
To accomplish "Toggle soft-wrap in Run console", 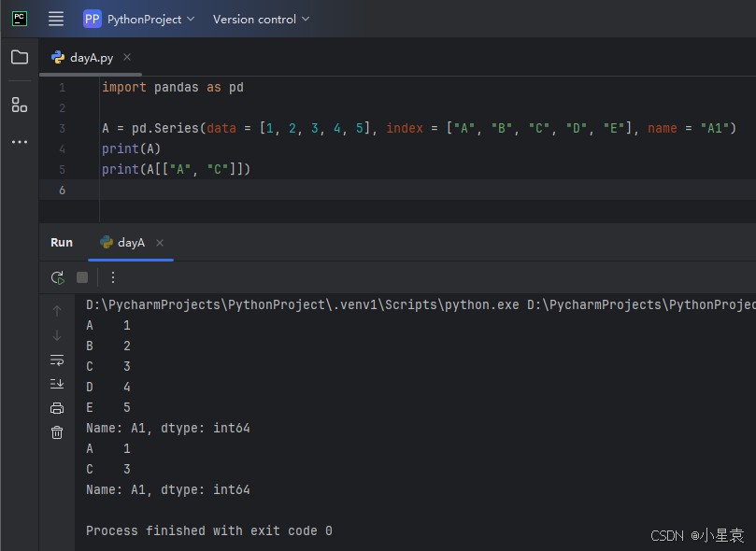I will [57, 360].
